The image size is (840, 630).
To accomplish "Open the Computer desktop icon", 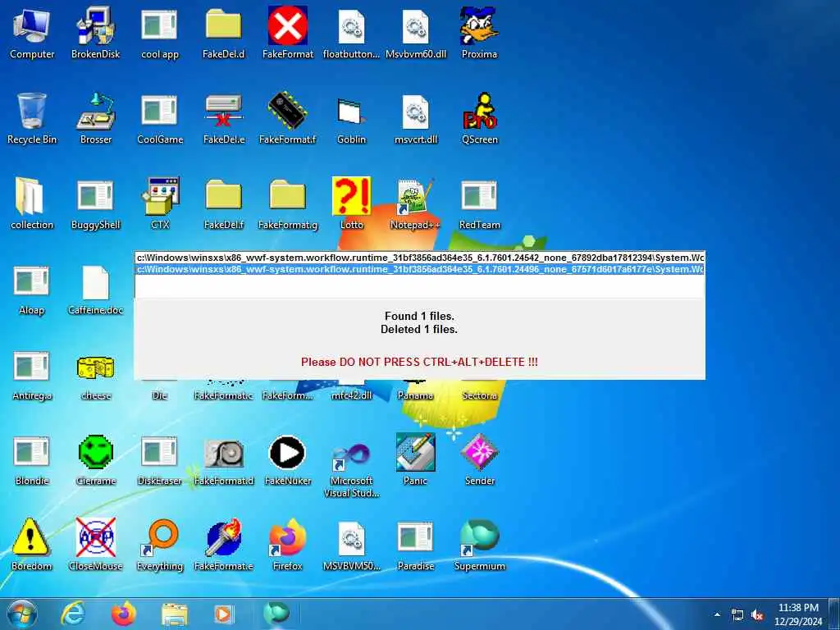I will click(x=32, y=33).
